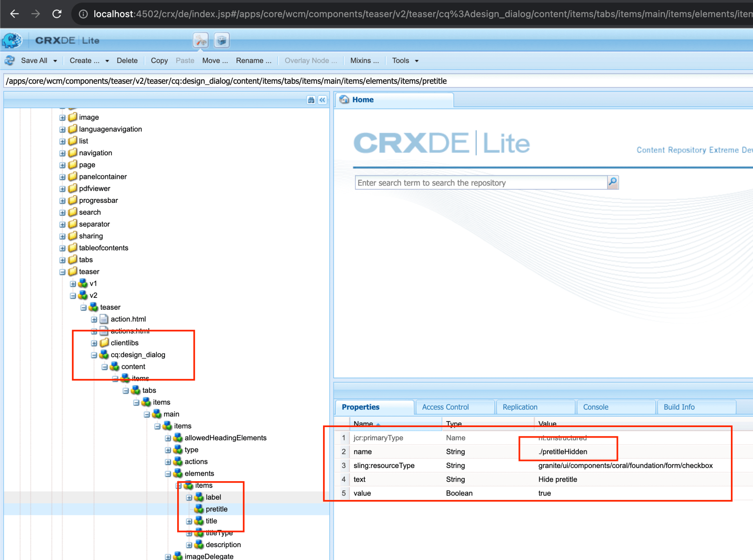Image resolution: width=753 pixels, height=560 pixels.
Task: Click the refresh icon beside Save All
Action: pos(9,60)
